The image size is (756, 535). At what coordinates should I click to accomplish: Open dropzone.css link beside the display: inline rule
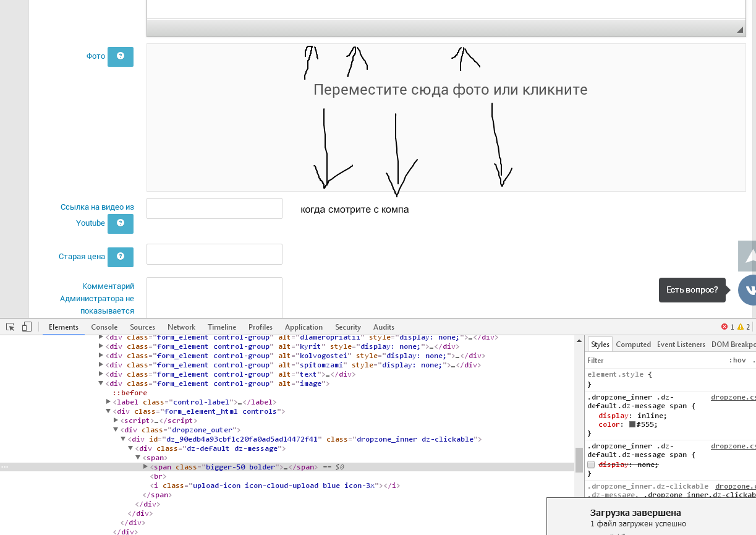tap(733, 397)
